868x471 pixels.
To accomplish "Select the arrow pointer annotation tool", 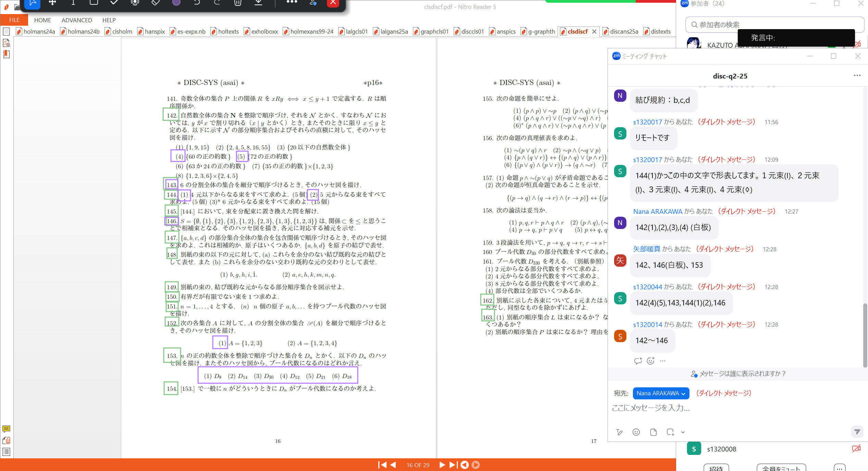I will pyautogui.click(x=33, y=3).
